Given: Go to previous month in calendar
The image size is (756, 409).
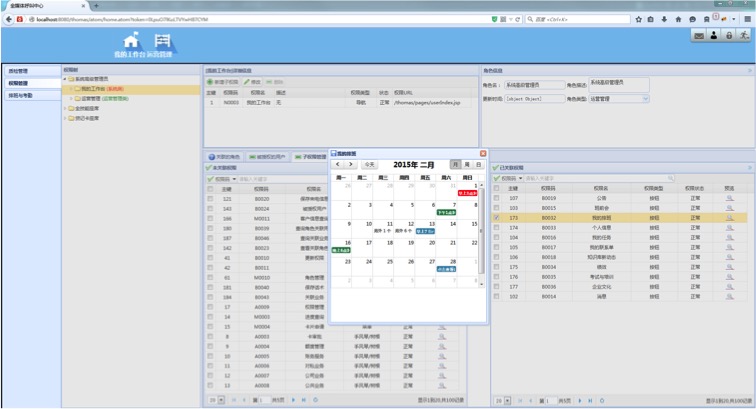Looking at the screenshot, I should pyautogui.click(x=339, y=164).
